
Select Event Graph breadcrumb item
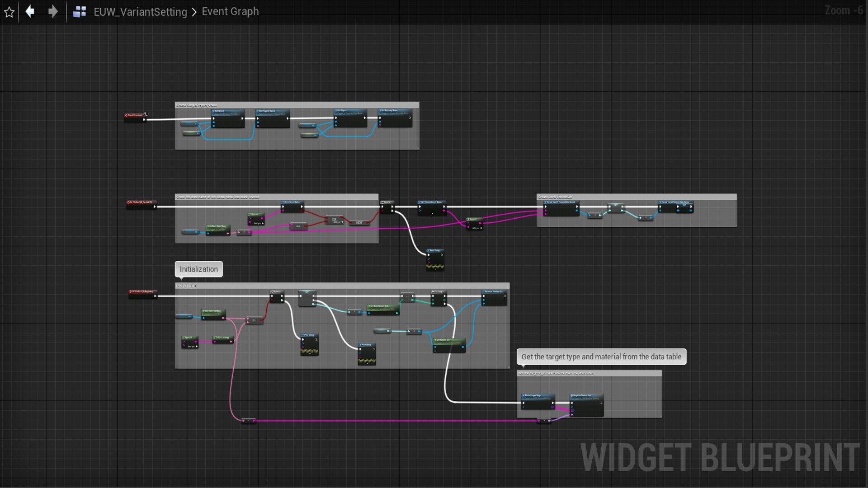coord(230,11)
